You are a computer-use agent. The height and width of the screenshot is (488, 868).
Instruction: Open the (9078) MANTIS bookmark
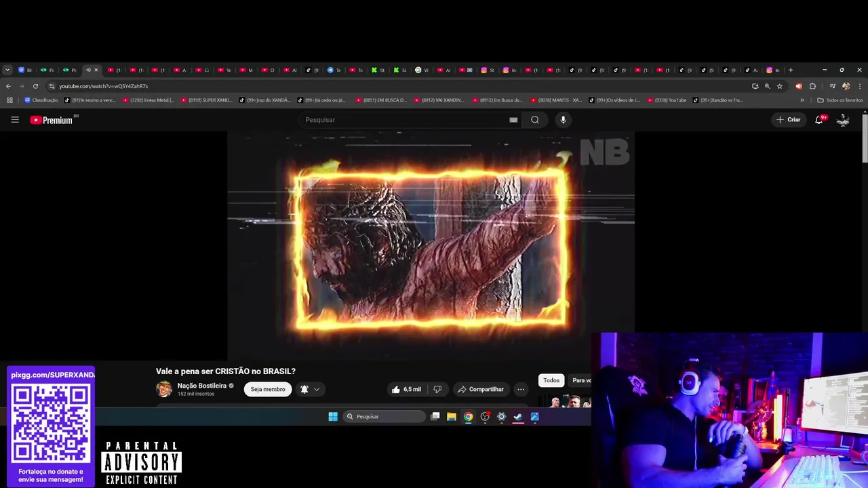point(557,100)
